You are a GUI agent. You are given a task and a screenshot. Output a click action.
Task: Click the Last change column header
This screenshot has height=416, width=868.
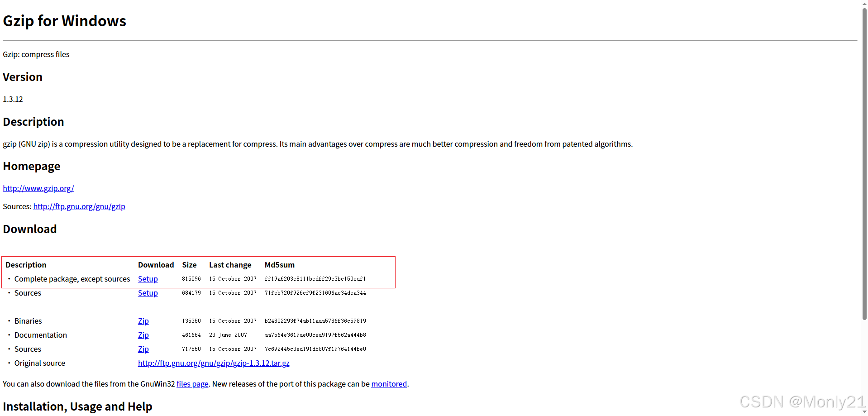point(230,265)
